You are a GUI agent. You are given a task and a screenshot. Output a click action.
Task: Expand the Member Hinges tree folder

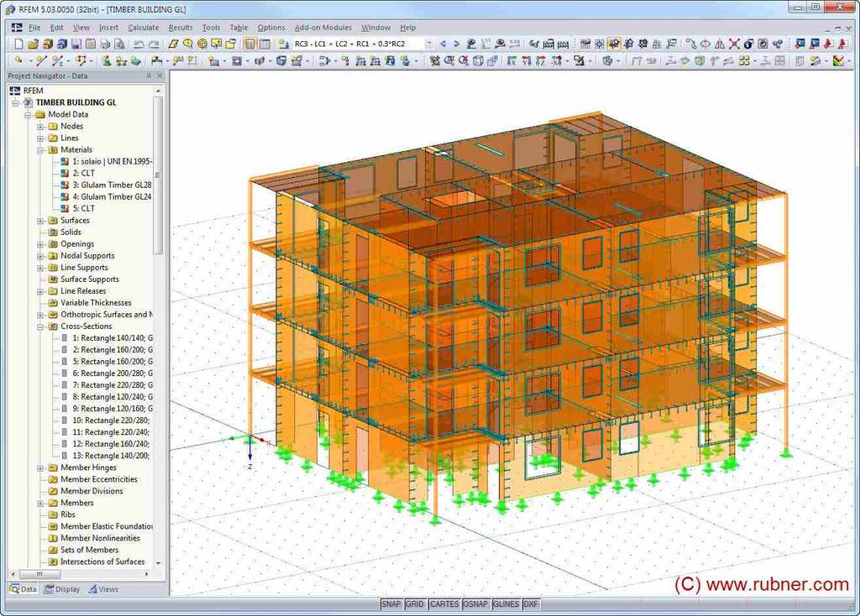40,468
